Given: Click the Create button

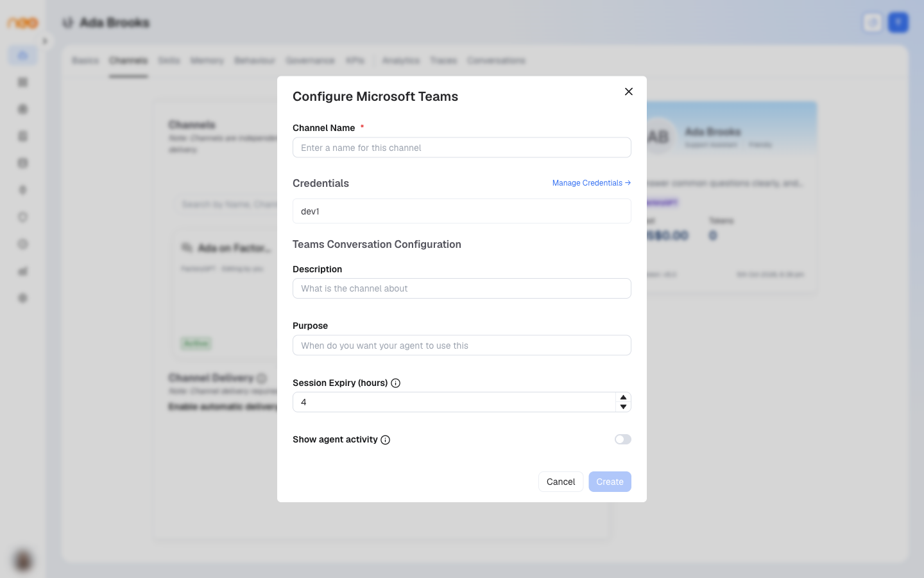Looking at the screenshot, I should click(610, 482).
